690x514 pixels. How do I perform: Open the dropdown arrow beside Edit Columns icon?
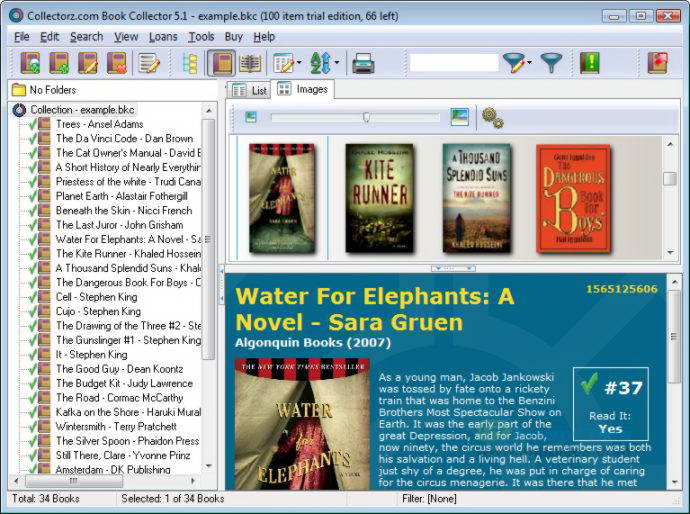[299, 62]
